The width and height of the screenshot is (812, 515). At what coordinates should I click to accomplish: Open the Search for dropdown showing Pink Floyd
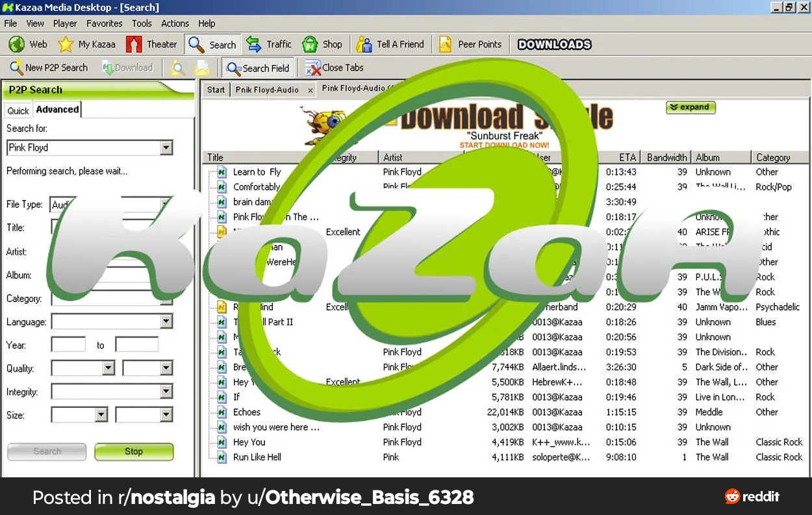click(166, 147)
